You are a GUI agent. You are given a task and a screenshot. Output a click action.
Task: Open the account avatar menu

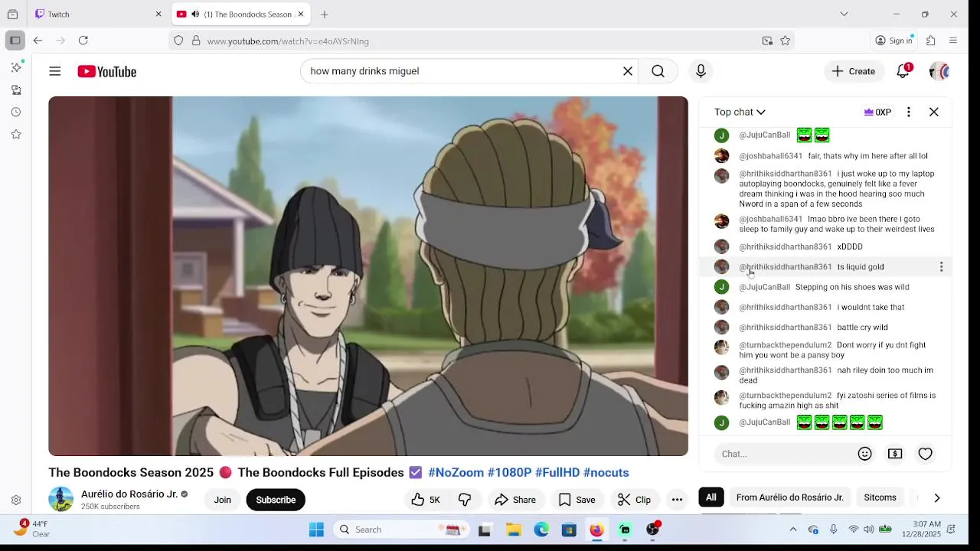click(939, 71)
